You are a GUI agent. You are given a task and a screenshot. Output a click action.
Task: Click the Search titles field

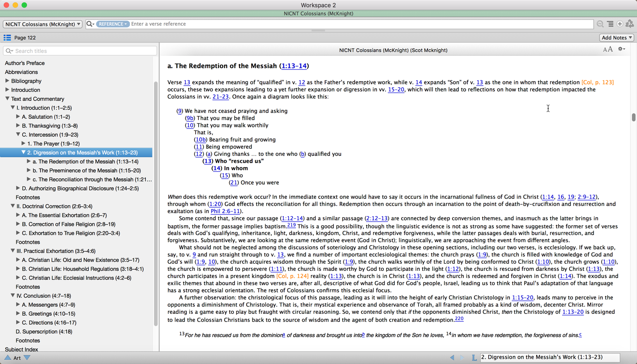(x=81, y=51)
